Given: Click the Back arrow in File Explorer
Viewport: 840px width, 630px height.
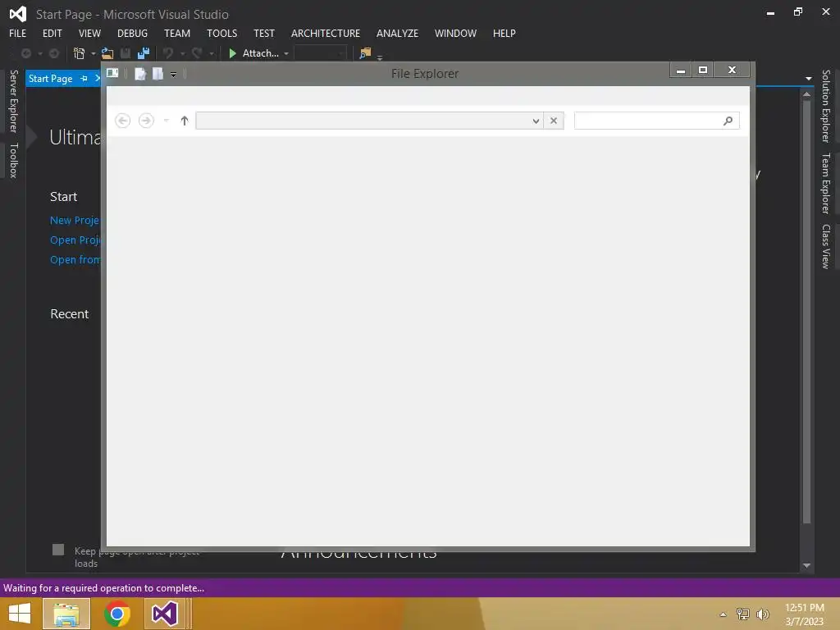Looking at the screenshot, I should tap(123, 121).
